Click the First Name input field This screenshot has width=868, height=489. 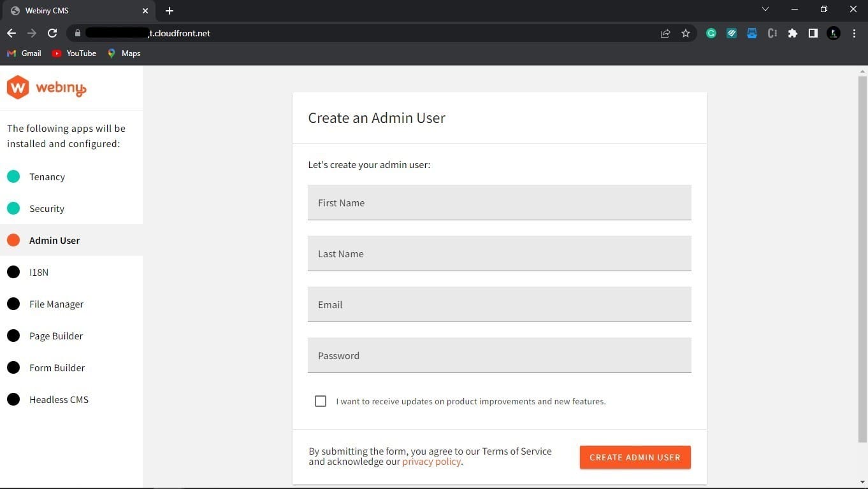point(499,202)
